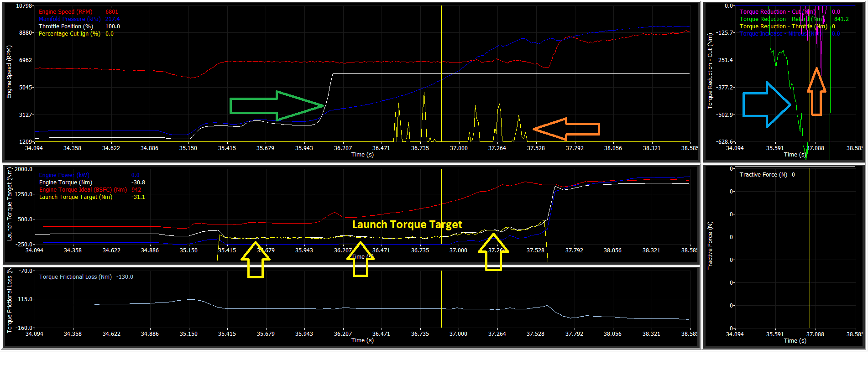This screenshot has width=868, height=365.
Task: Select Engine Speed (RPM) legend entry
Action: pos(65,12)
